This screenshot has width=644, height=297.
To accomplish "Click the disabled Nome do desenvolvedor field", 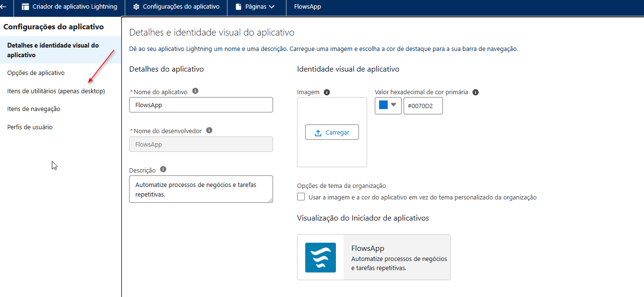I will pos(201,144).
